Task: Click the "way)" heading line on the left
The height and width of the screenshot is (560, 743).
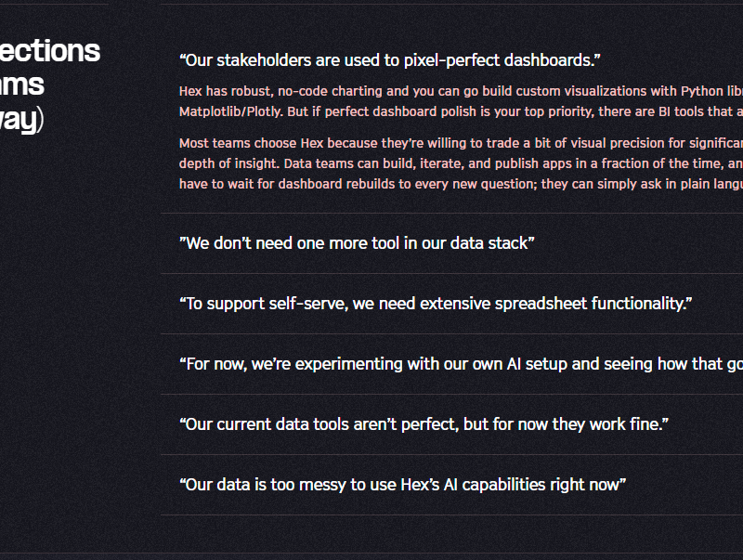Action: pyautogui.click(x=20, y=120)
